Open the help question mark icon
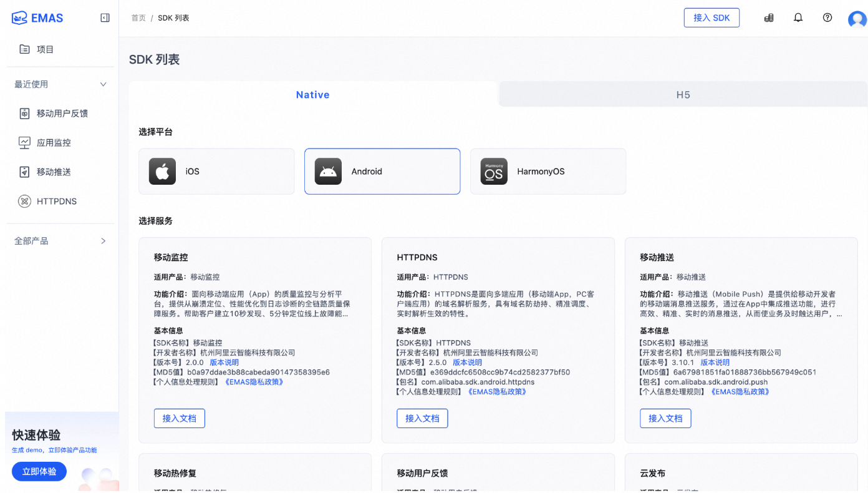868x493 pixels. point(827,17)
